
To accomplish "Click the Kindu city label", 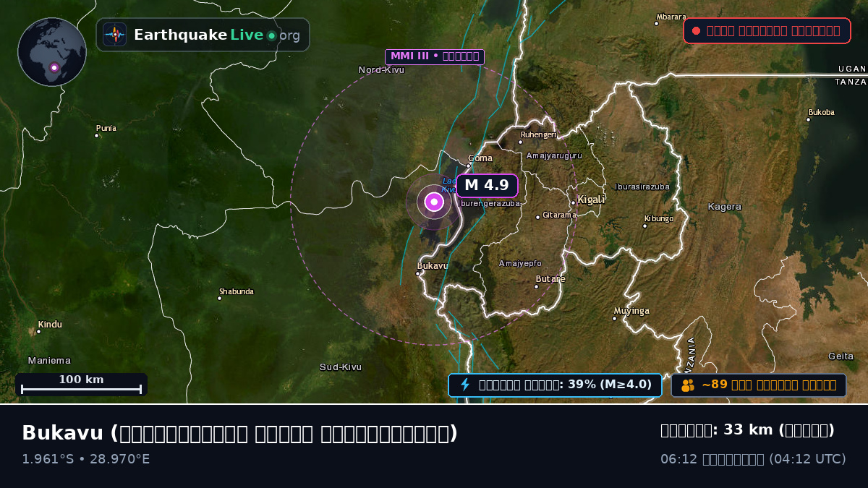I will (50, 325).
